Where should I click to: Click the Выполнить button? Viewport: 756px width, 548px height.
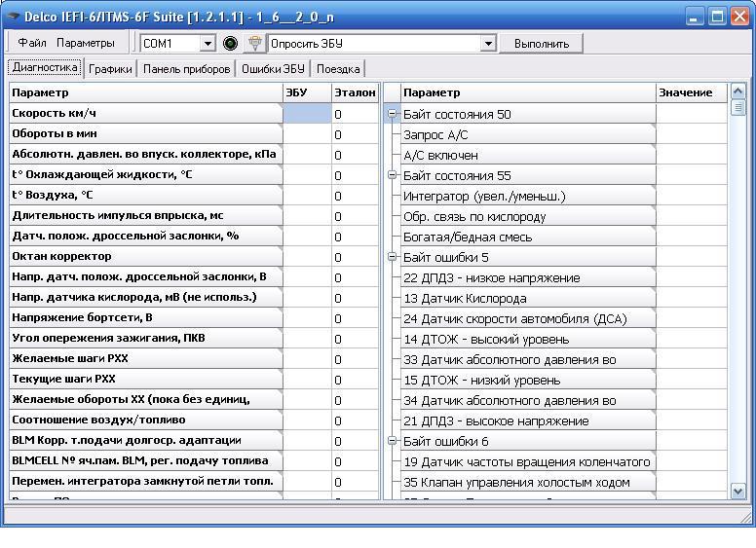pos(541,44)
